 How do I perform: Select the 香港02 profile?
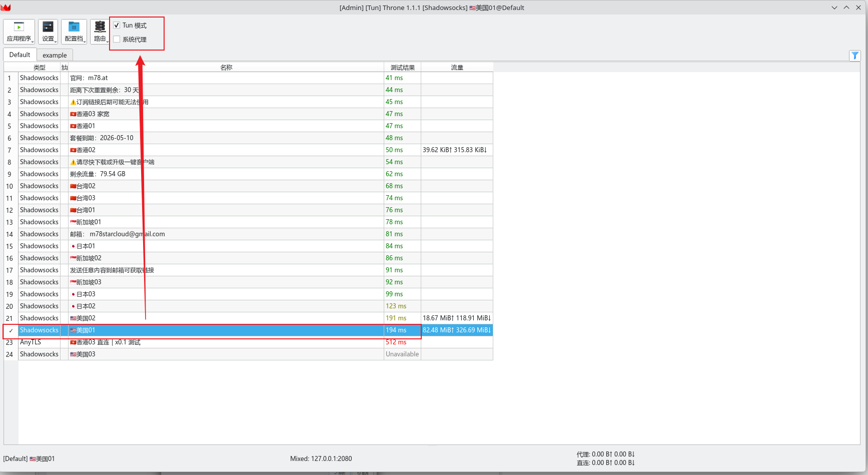pos(248,150)
